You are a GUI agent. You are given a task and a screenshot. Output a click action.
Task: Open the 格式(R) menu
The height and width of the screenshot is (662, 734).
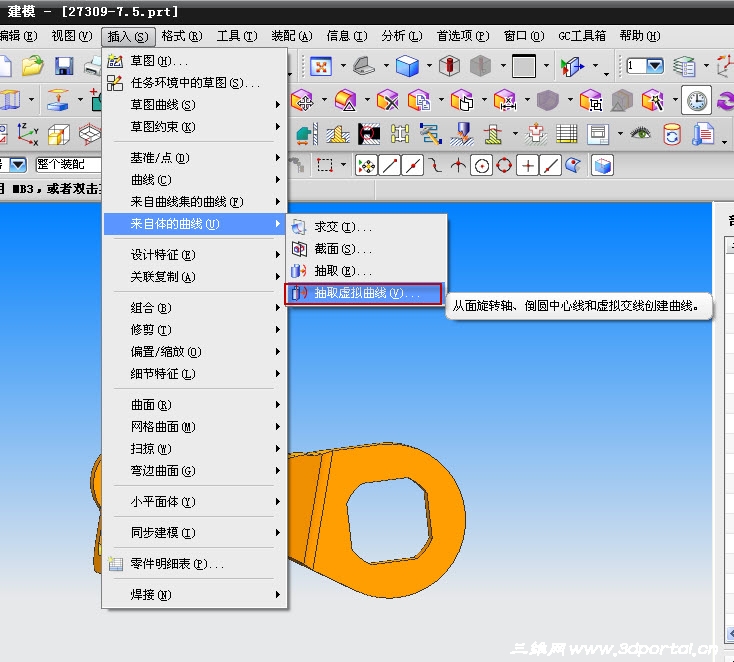182,36
